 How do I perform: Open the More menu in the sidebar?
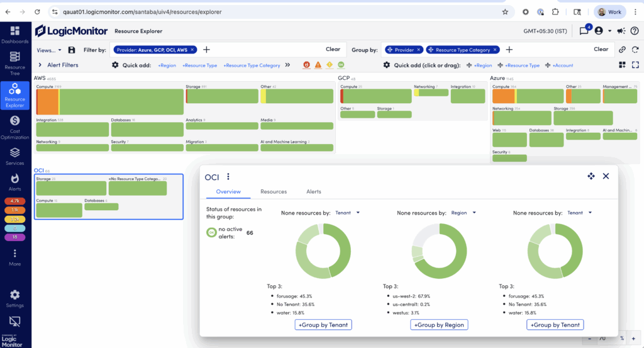15,257
